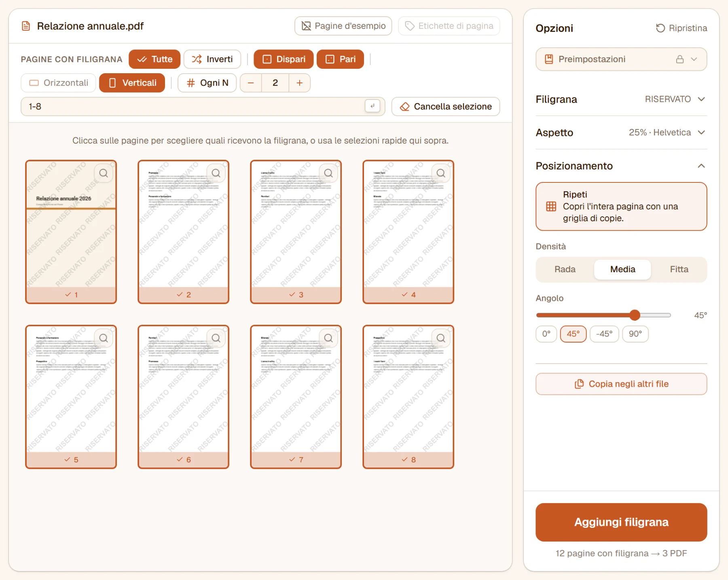The height and width of the screenshot is (580, 728).
Task: Select Fitta density
Action: [679, 269]
